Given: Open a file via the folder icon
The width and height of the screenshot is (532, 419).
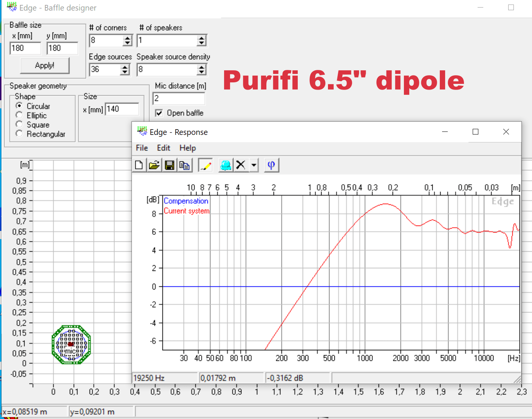Looking at the screenshot, I should (154, 165).
